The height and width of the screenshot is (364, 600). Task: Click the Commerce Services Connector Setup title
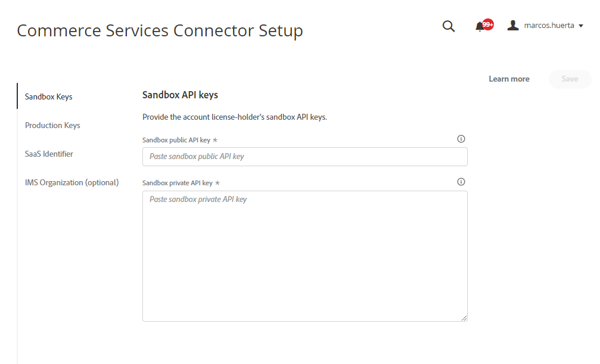(x=160, y=30)
